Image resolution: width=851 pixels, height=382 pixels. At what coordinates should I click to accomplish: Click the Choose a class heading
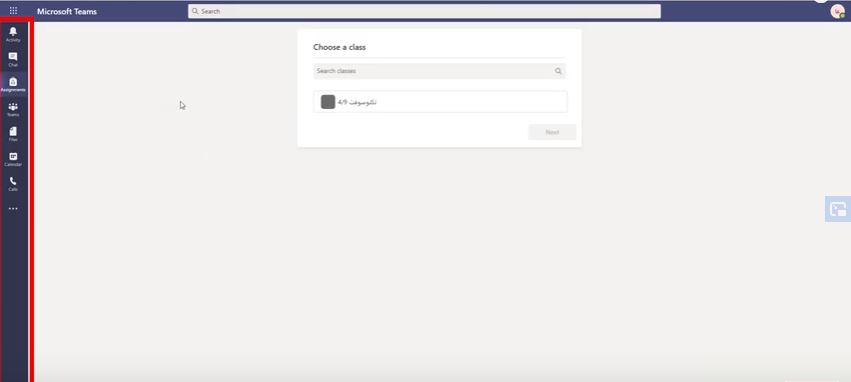pos(339,47)
